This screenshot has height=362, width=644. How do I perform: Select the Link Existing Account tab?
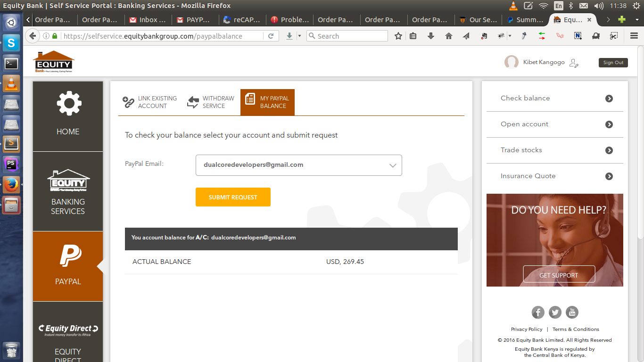tap(150, 102)
